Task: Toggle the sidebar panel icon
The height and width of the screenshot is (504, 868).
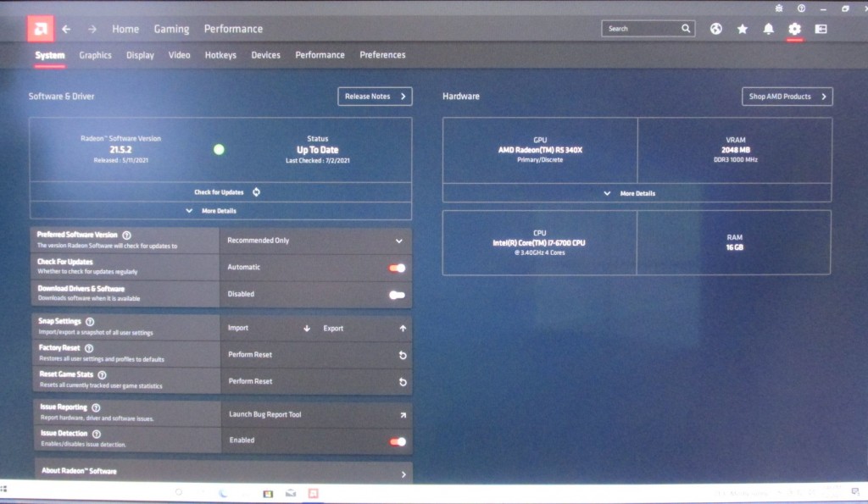Action: pos(821,29)
